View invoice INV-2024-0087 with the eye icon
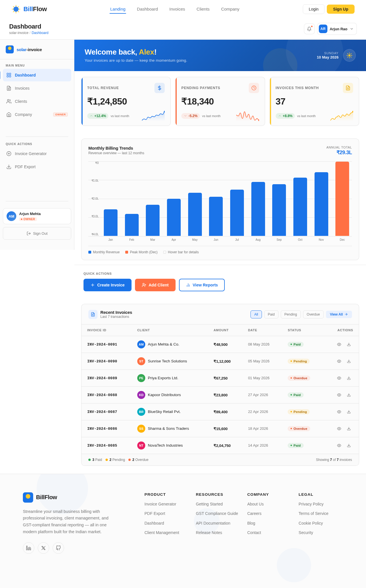366x588 pixels. pyautogui.click(x=339, y=412)
